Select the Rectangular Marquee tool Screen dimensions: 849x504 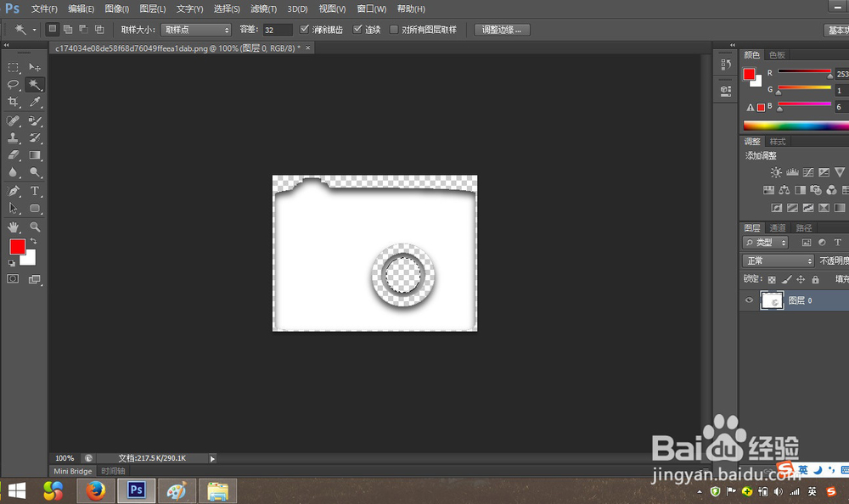tap(14, 67)
